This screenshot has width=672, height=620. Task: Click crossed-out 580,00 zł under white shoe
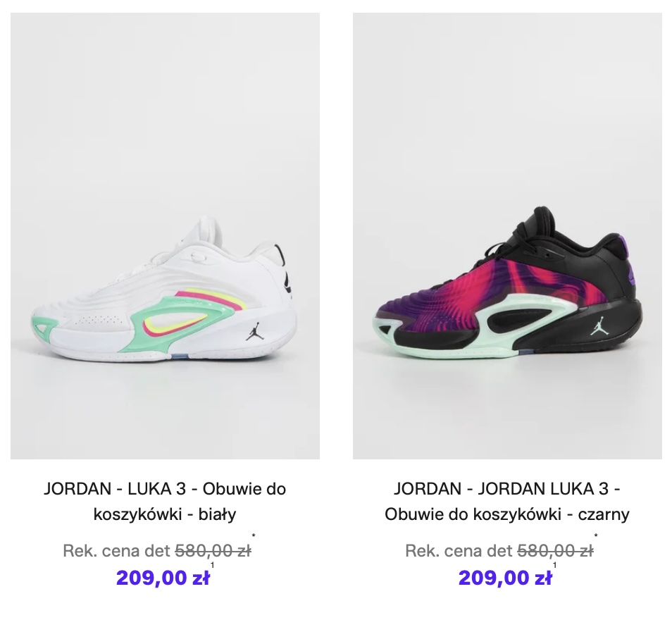coord(213,550)
